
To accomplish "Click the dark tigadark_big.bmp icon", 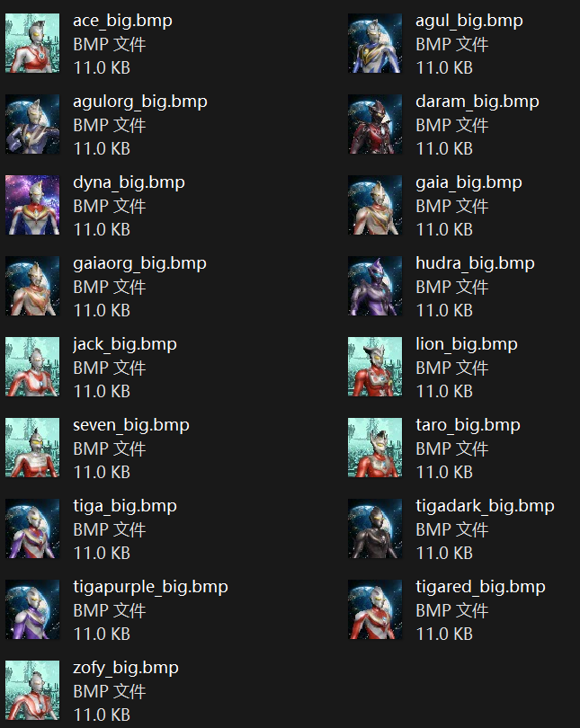I will click(x=375, y=528).
